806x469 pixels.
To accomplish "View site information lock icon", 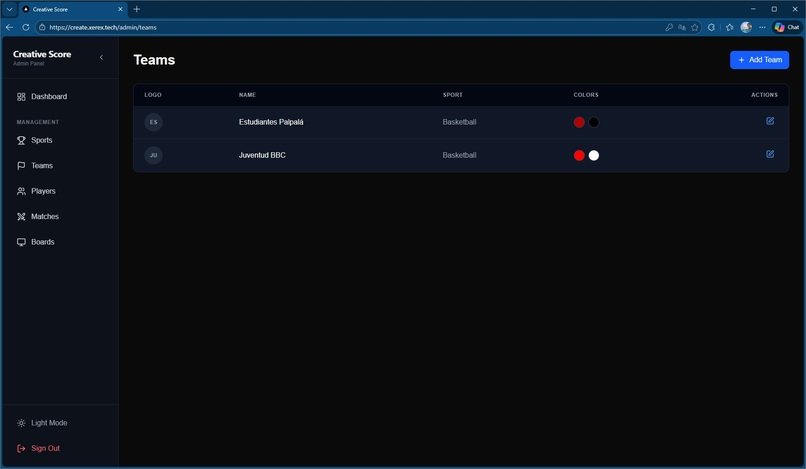I will click(42, 27).
